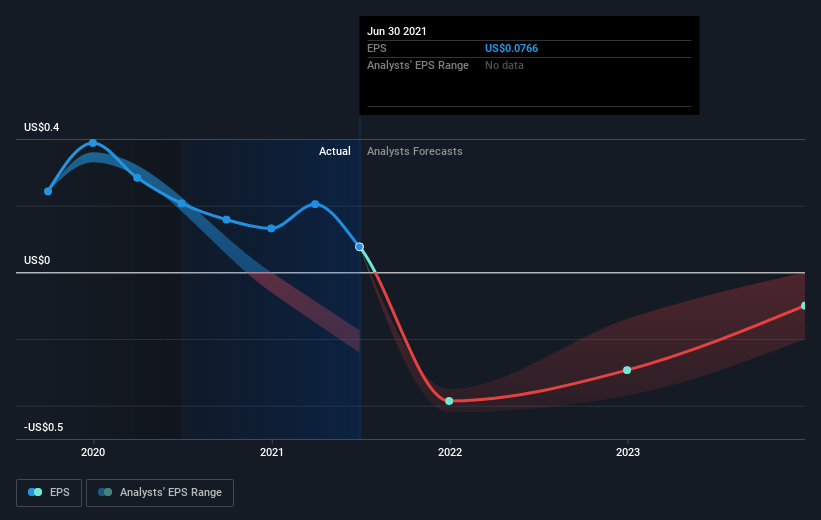821x520 pixels.
Task: Click the 2021 x-axis label
Action: pos(271,452)
